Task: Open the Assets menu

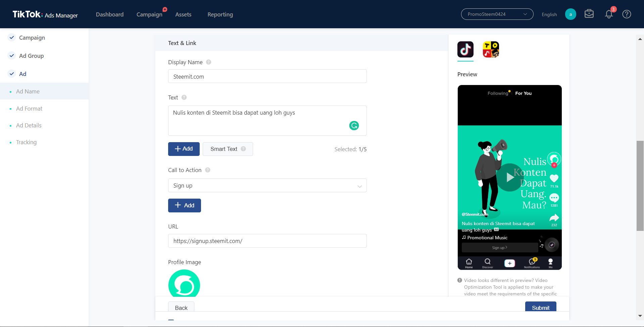Action: click(183, 14)
